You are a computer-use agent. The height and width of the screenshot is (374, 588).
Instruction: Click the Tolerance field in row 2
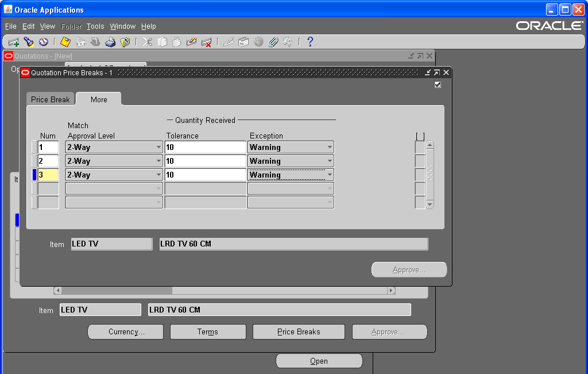[x=206, y=161]
